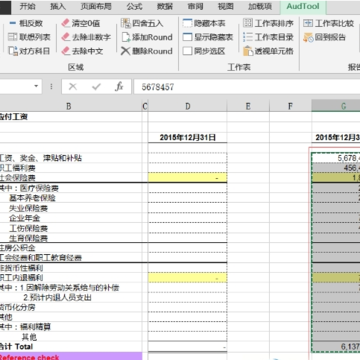Viewport: 360px width, 360px height.
Task: Select narrow column C header
Action: 145,106
